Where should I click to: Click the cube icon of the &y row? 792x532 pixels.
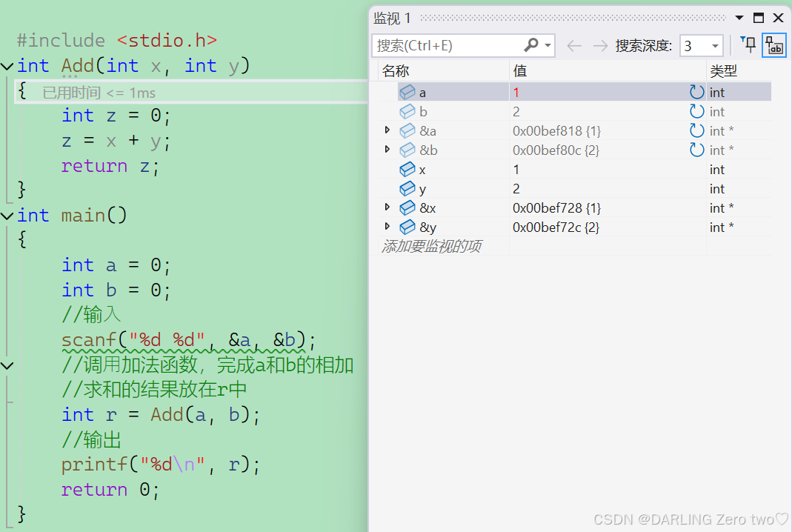click(x=407, y=226)
